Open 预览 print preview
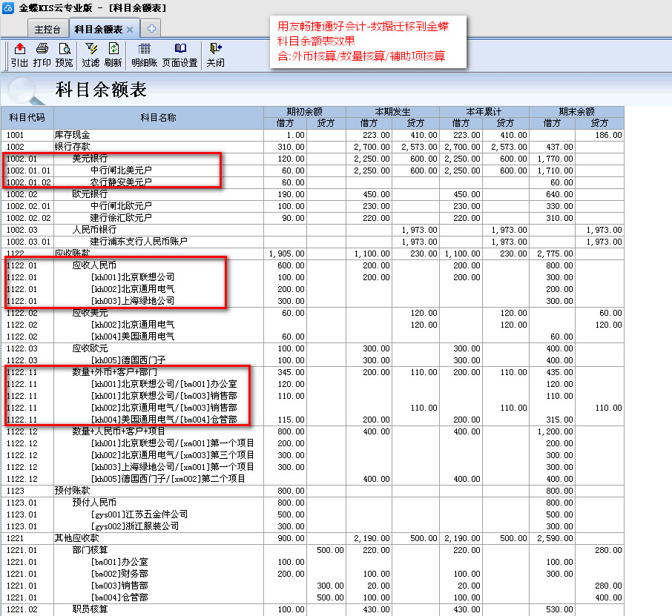The height and width of the screenshot is (616, 672). click(x=65, y=55)
